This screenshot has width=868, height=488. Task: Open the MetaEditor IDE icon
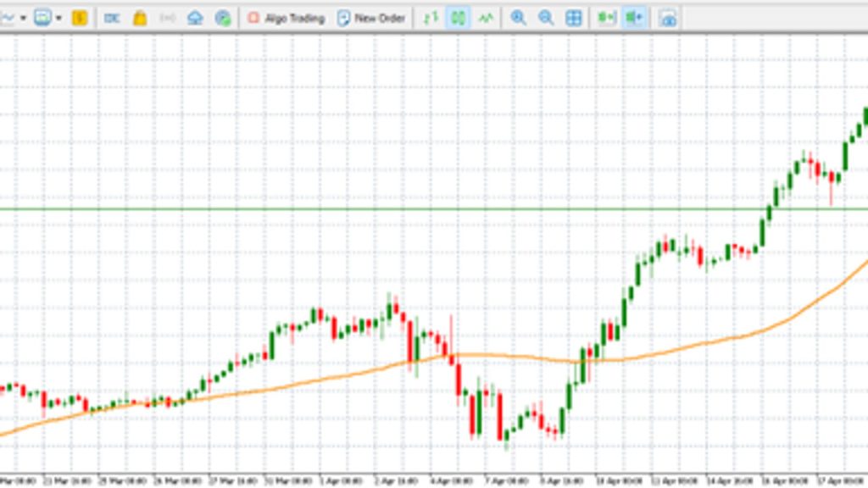point(112,18)
